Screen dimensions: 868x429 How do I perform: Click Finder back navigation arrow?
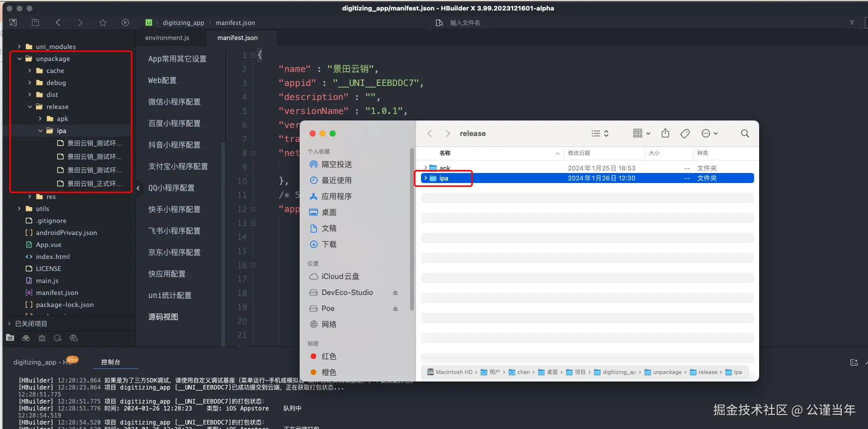[x=430, y=133]
